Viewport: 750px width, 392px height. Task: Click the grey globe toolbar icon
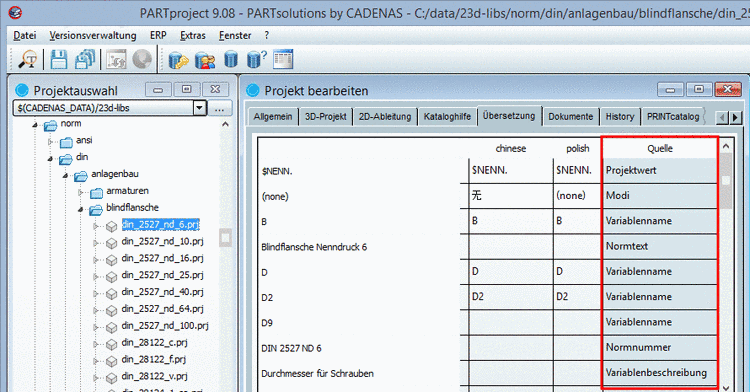[x=142, y=60]
